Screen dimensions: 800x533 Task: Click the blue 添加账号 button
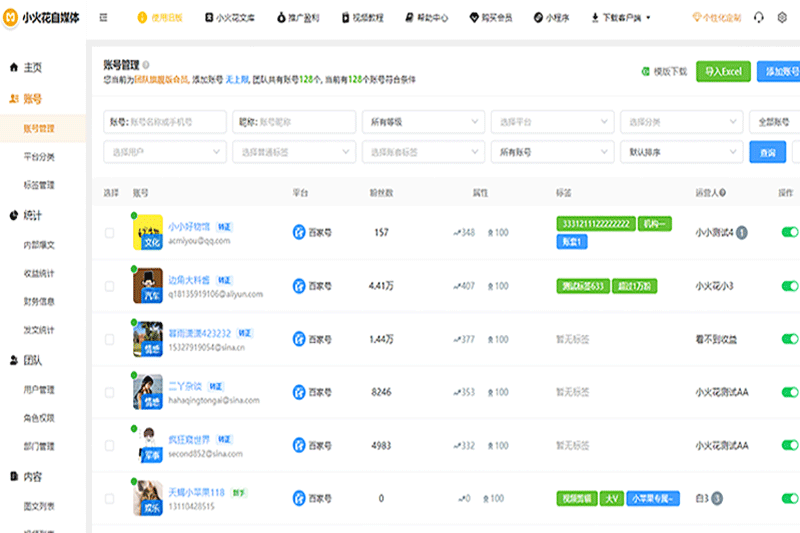pos(779,71)
